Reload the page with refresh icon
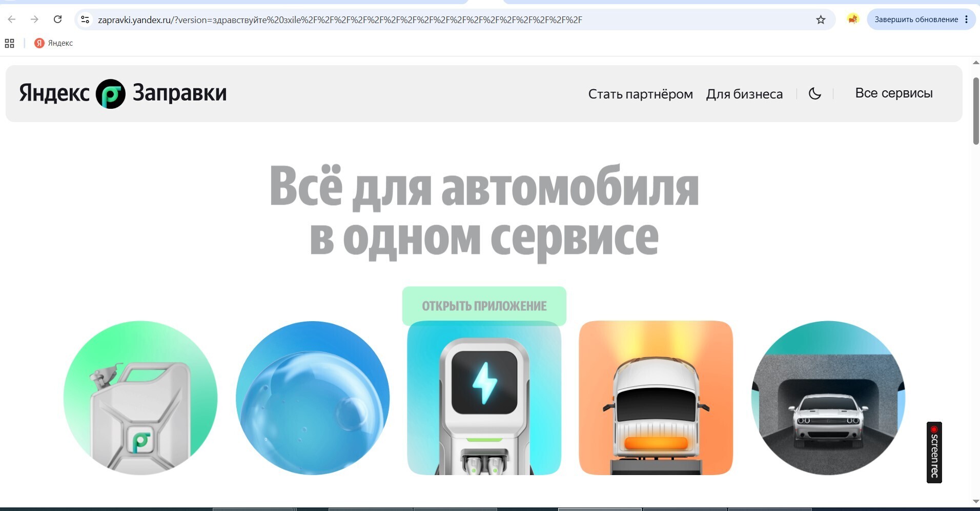Image resolution: width=980 pixels, height=511 pixels. 57,19
